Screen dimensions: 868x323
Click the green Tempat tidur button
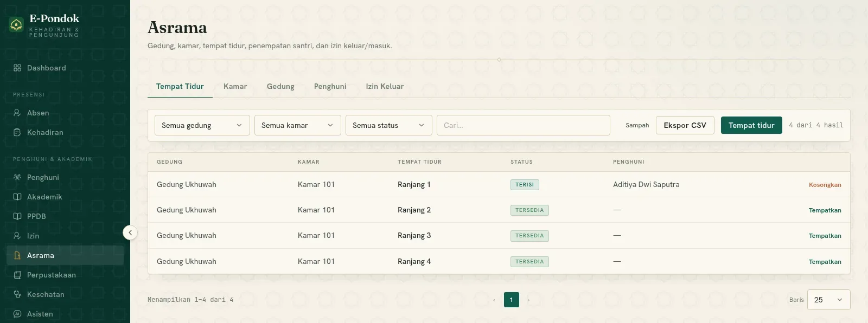(x=751, y=125)
